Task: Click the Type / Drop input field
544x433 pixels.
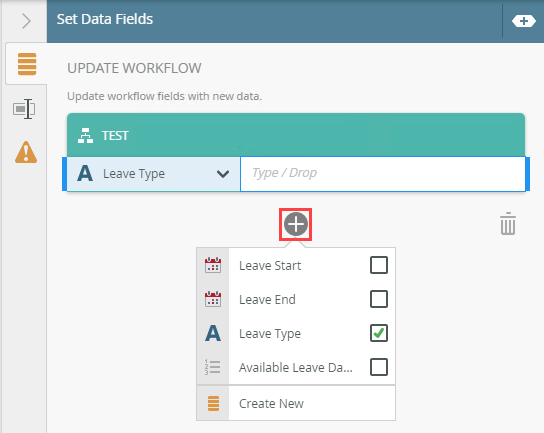Action: [x=383, y=174]
